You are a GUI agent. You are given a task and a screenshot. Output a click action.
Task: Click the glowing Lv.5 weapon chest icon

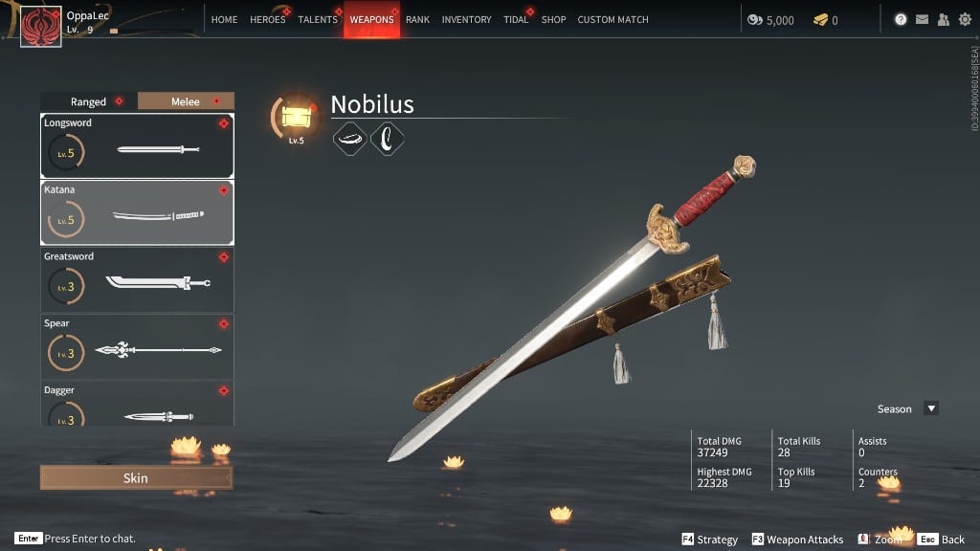pyautogui.click(x=297, y=117)
